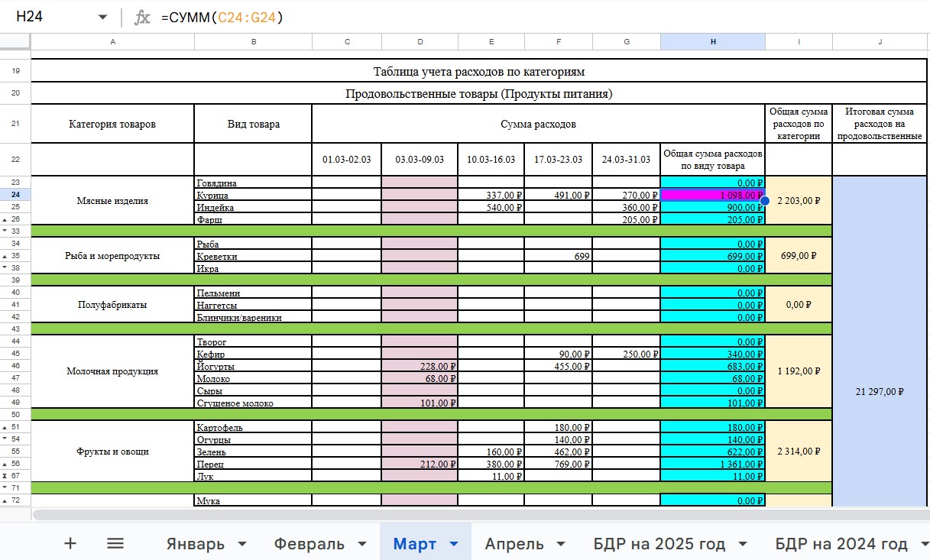
Task: Unhide rows with arrow at row 35
Action: tap(5, 257)
